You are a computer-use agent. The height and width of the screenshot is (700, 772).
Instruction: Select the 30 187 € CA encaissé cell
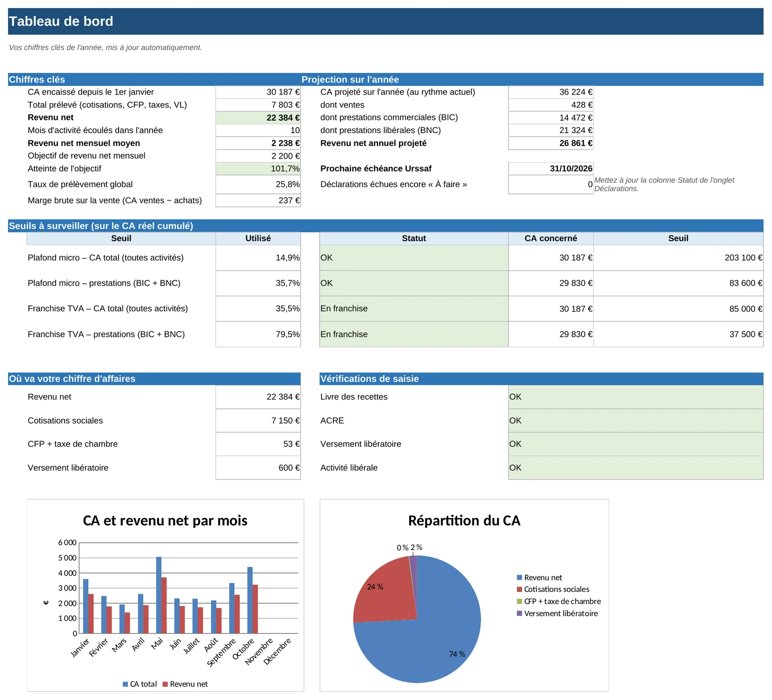click(x=258, y=92)
